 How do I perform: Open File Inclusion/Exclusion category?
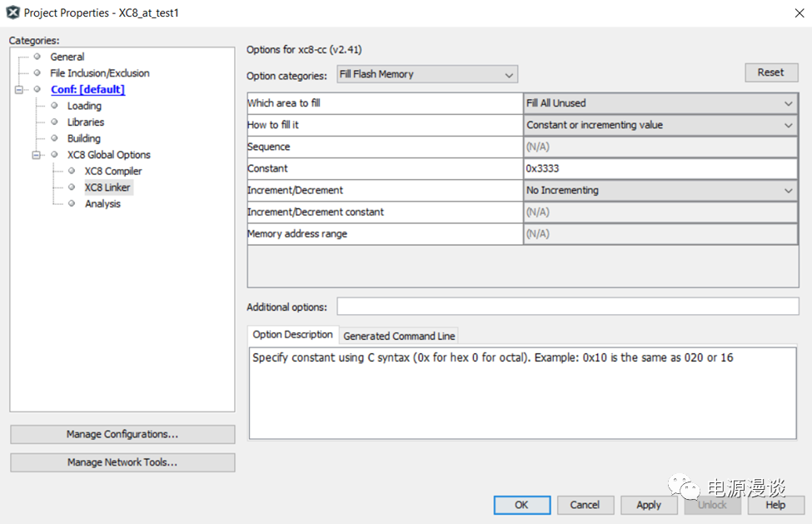99,73
